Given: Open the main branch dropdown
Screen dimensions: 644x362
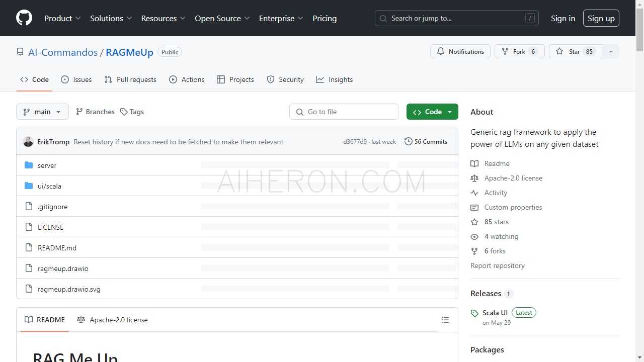Looking at the screenshot, I should pyautogui.click(x=42, y=112).
